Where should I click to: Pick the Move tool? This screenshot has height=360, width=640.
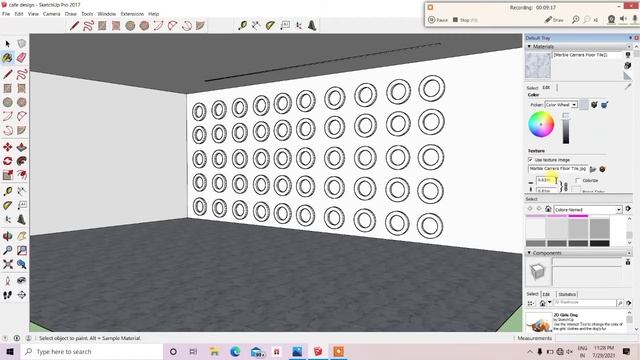click(x=7, y=147)
